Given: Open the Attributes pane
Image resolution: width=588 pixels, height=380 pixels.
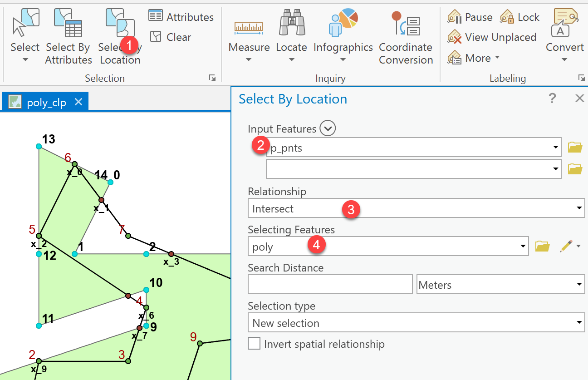Looking at the screenshot, I should click(181, 16).
